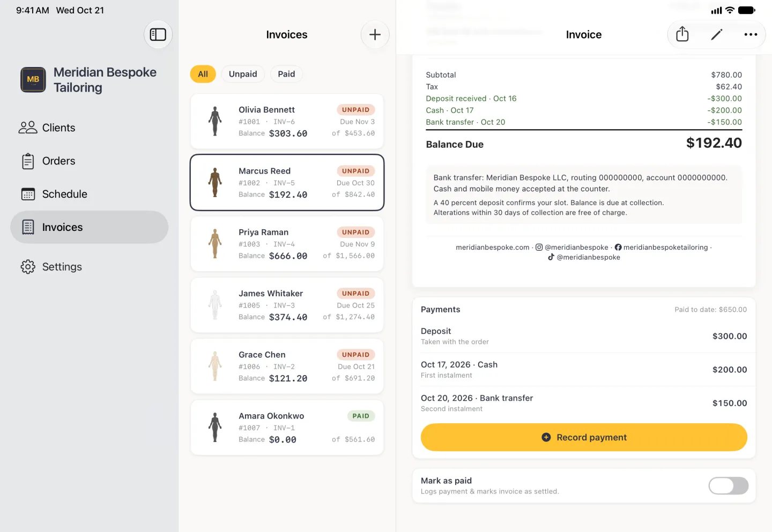
Task: Open the Facebook meridianbespoketailoring link
Action: click(x=661, y=248)
